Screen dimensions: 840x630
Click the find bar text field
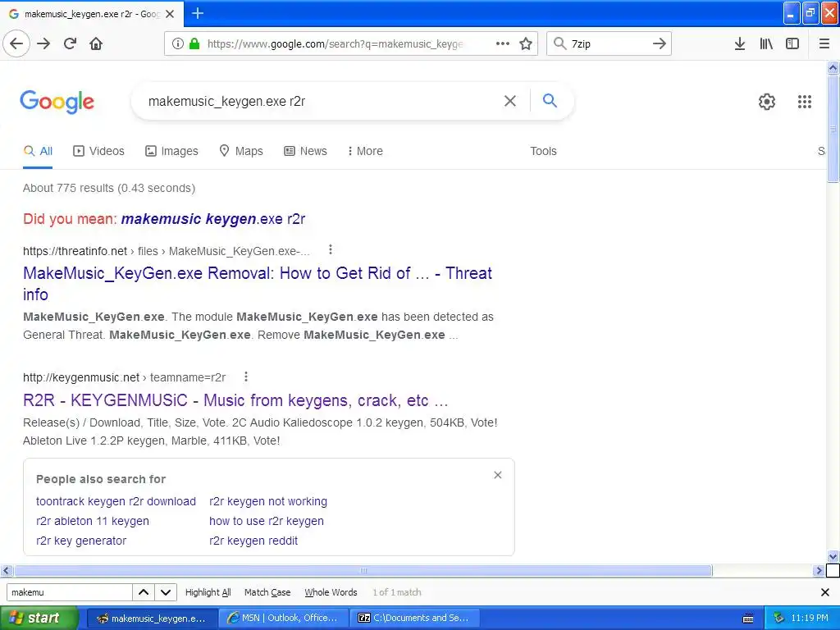(69, 592)
